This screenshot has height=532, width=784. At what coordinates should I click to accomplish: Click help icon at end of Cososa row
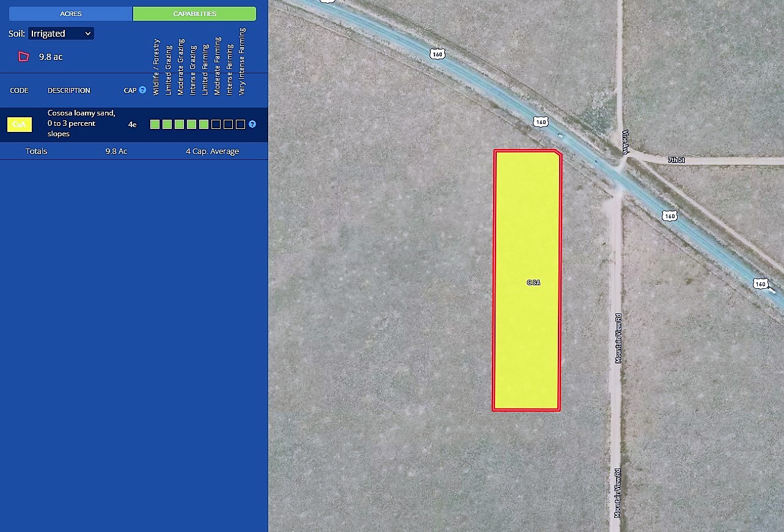pyautogui.click(x=252, y=124)
